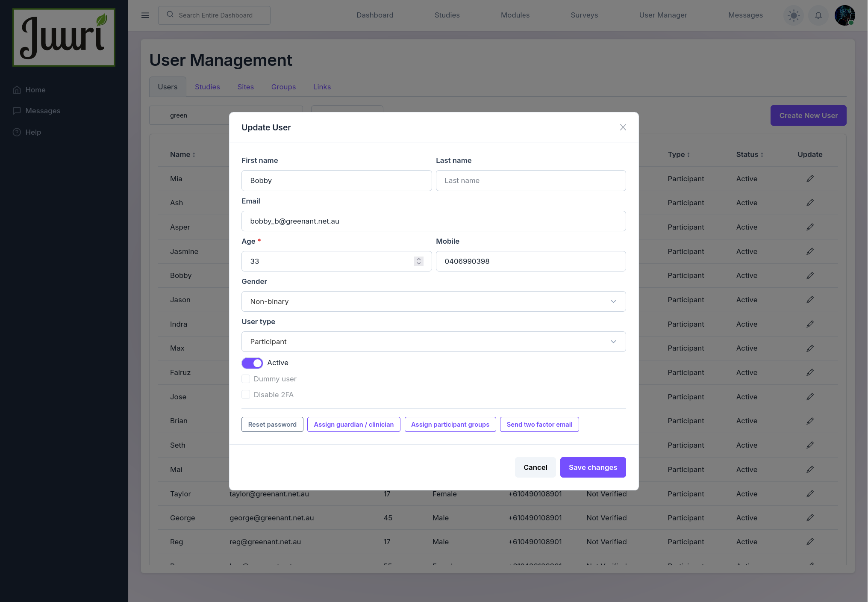
Task: Click the edit pencil for Indra
Action: pos(810,324)
